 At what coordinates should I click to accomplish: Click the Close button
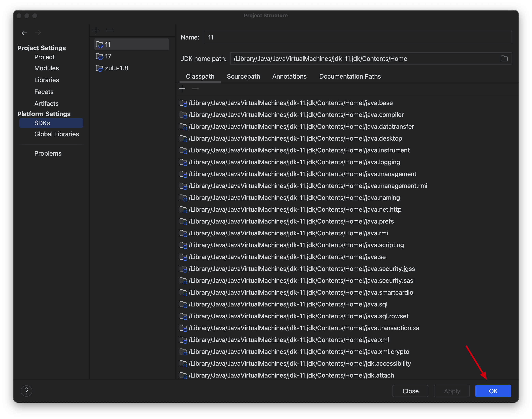tap(410, 391)
